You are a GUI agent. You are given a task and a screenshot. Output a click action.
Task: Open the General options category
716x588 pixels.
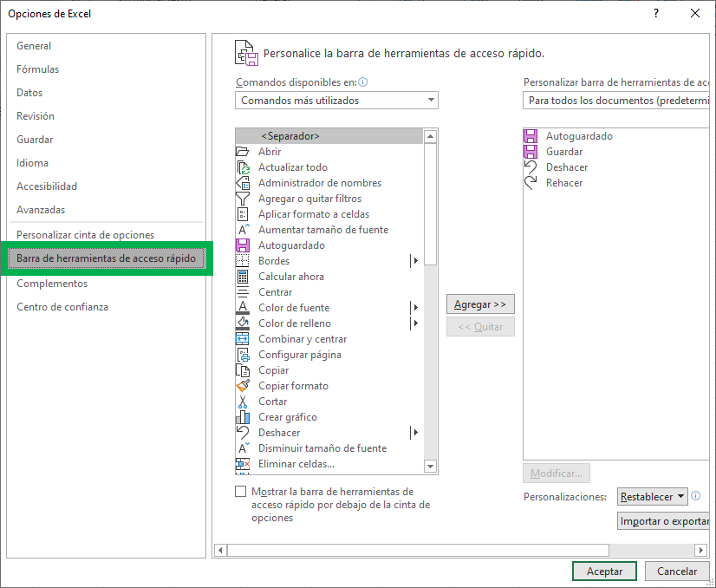pyautogui.click(x=107, y=46)
